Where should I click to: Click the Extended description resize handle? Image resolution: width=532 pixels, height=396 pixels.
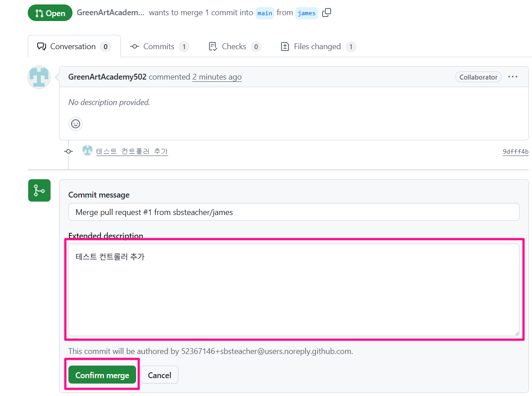517,333
